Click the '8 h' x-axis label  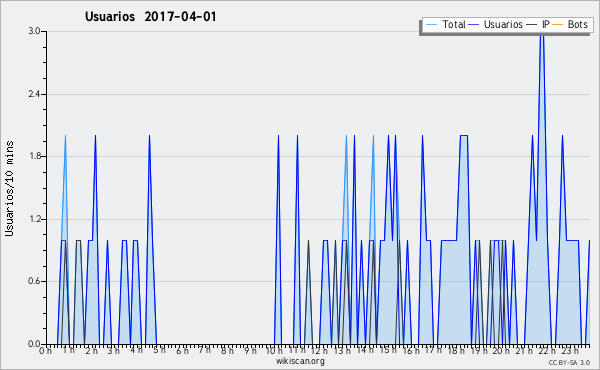point(227,351)
